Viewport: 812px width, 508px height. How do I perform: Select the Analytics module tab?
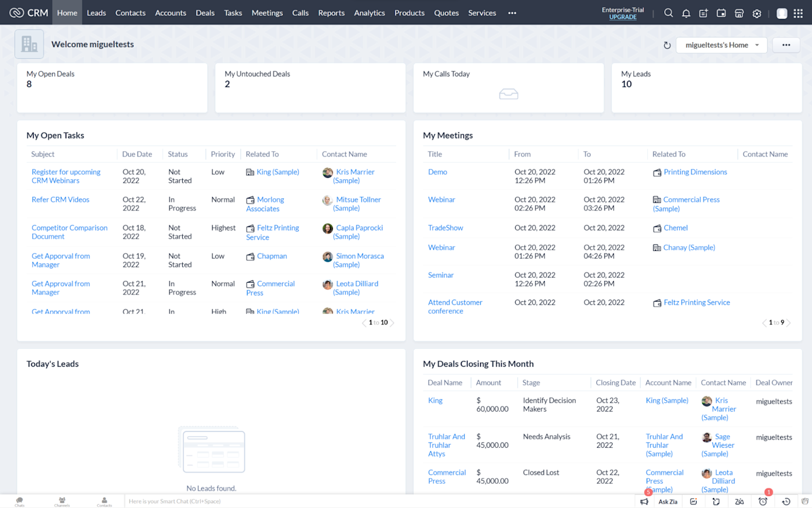point(369,13)
